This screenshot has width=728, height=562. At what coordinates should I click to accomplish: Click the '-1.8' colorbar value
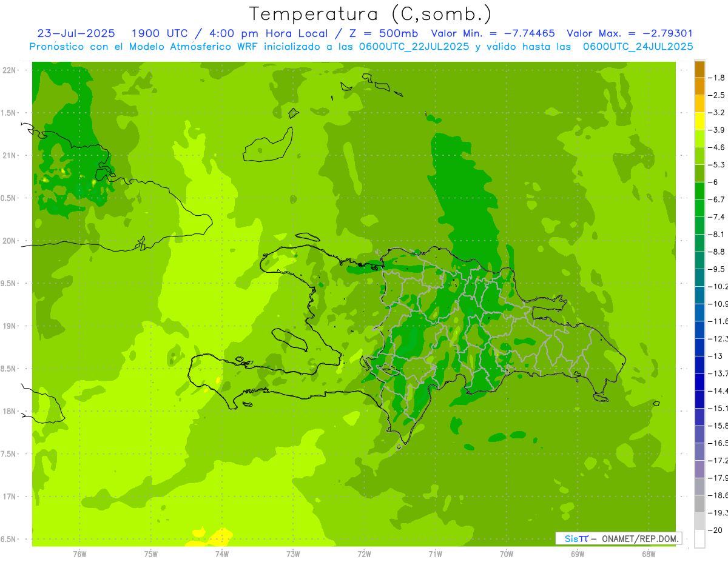716,78
